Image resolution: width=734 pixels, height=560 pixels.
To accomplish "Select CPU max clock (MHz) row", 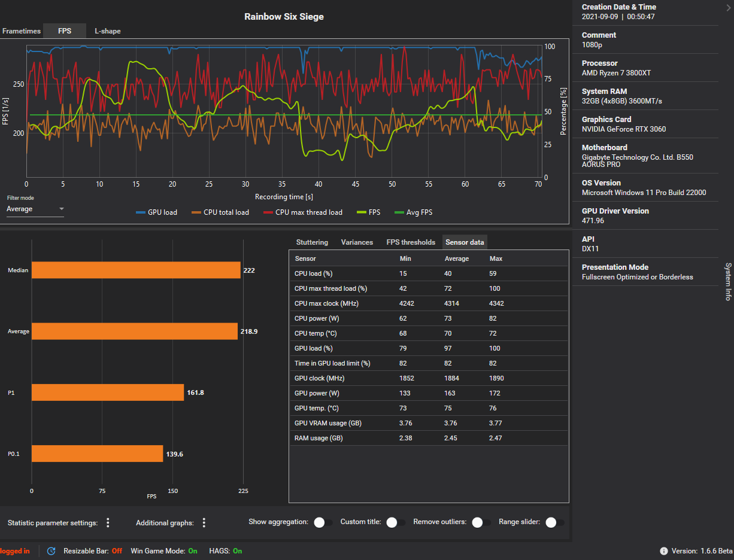I will click(x=429, y=303).
